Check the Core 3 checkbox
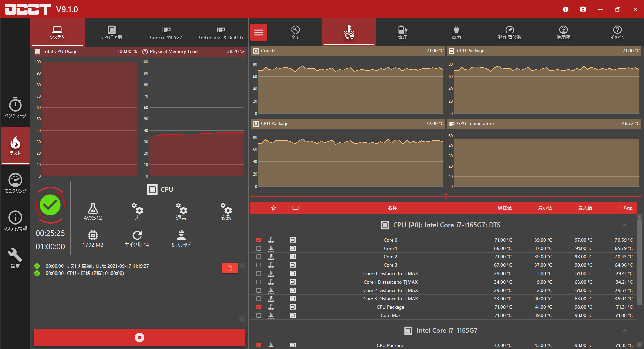The height and width of the screenshot is (349, 644). click(259, 265)
